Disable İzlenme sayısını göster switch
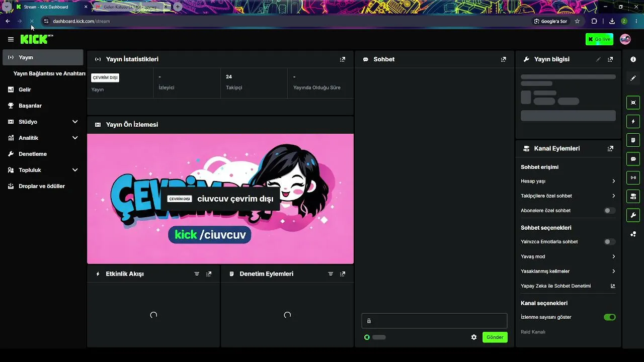 pyautogui.click(x=609, y=317)
